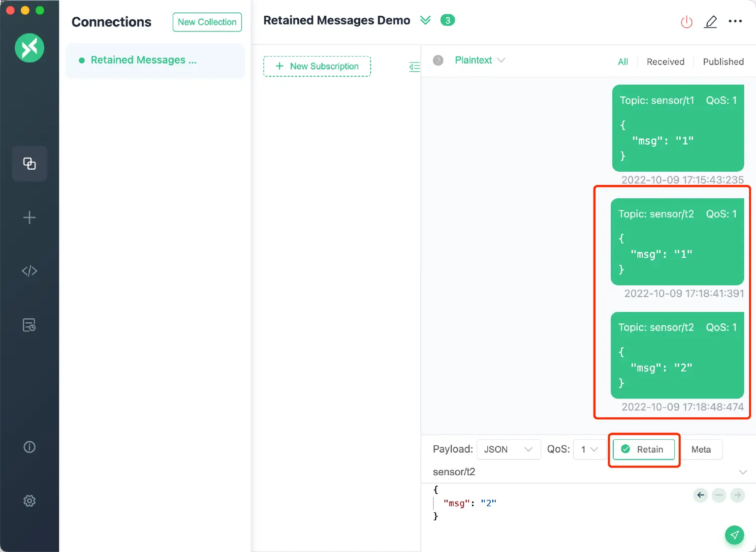The image size is (756, 552).
Task: Open the Log viewer from the sidebar
Action: [x=29, y=325]
